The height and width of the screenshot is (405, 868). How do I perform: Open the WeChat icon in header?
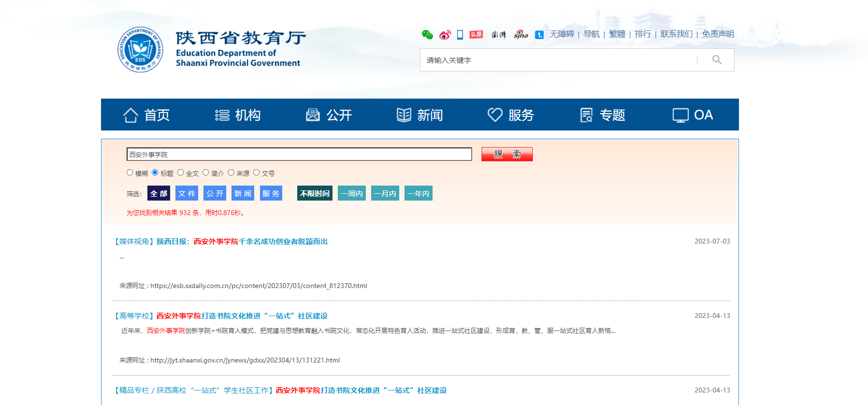click(427, 34)
